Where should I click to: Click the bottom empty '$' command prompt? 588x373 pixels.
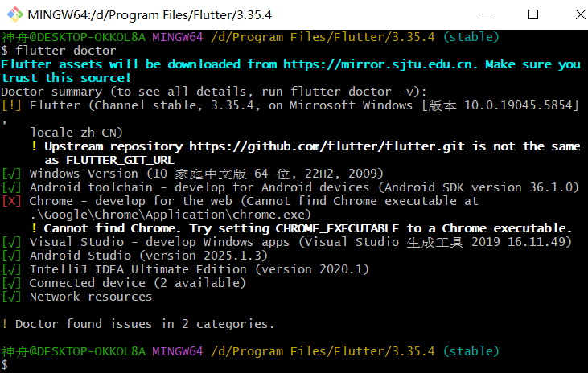[5, 365]
